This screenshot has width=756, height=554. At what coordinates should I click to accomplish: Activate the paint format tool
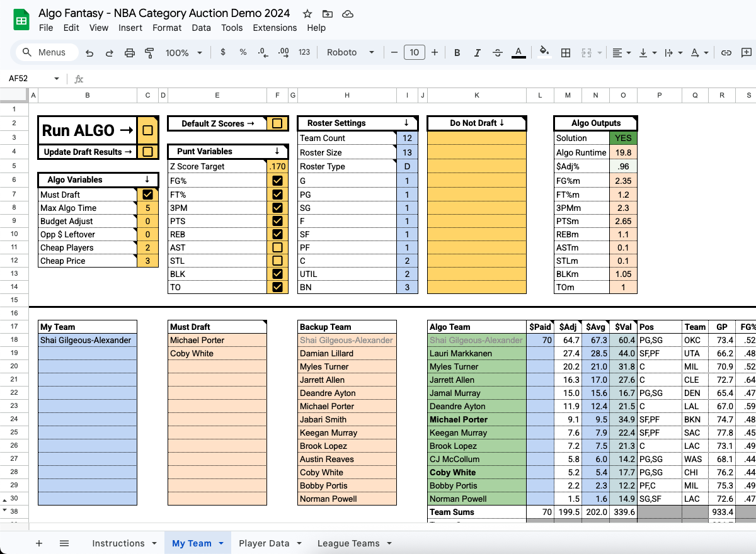point(149,53)
